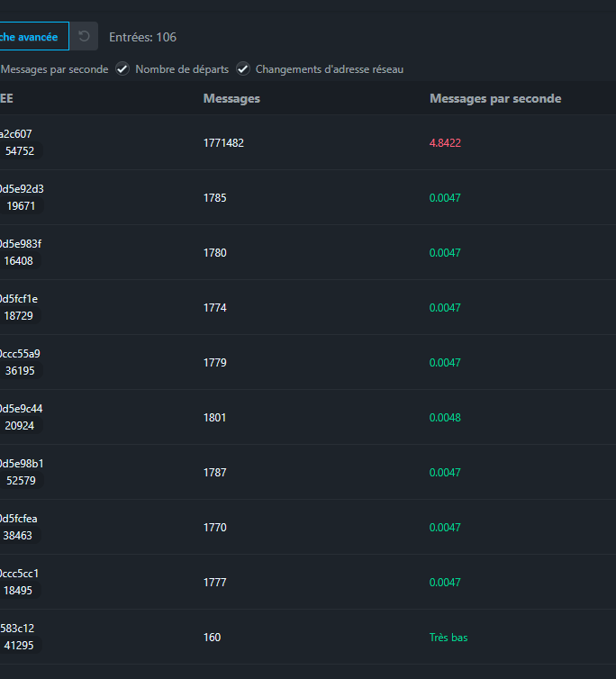
Task: Sort by the Messages column header
Action: (231, 98)
